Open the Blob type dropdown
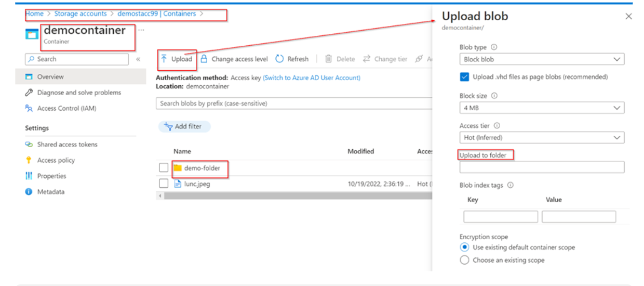Viewport: 644px width, 286px height. 542,59
